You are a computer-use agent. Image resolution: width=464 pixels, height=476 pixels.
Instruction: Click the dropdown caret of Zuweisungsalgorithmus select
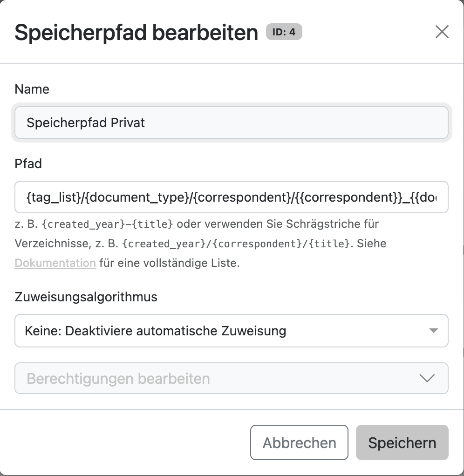point(433,330)
